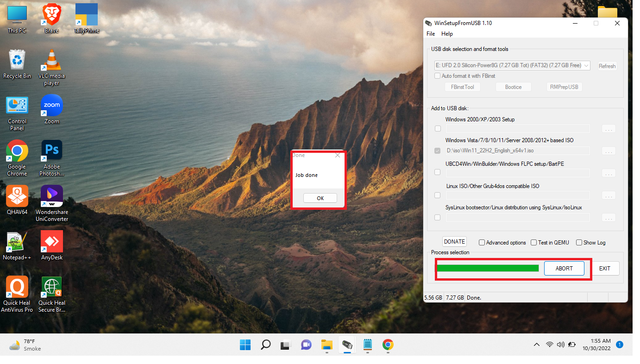640x364 pixels.
Task: Click the green progress bar
Action: pos(488,268)
